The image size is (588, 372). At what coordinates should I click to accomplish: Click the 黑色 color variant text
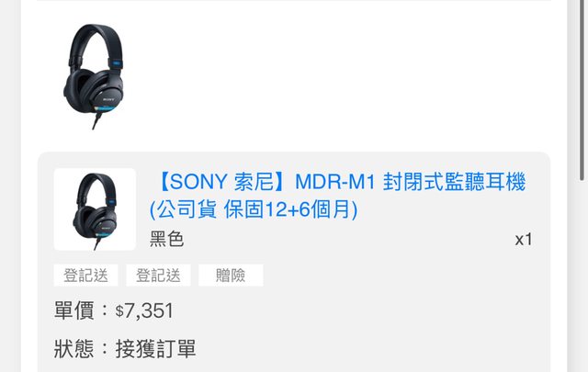[x=167, y=239]
